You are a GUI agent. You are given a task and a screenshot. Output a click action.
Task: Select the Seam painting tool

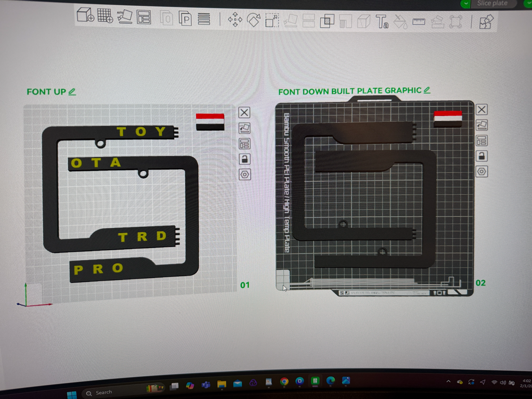[x=364, y=21]
